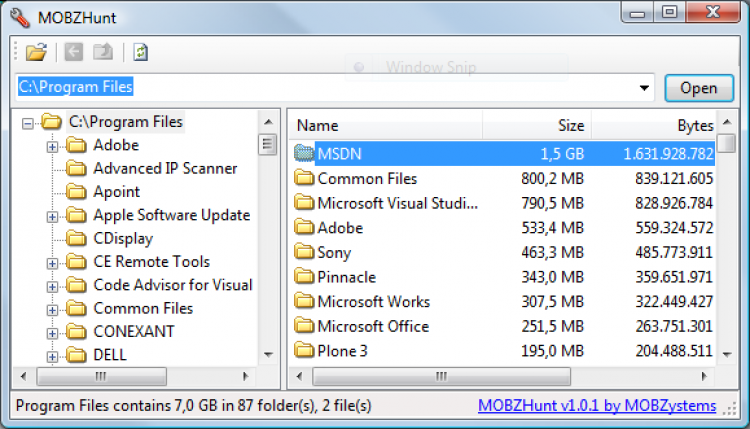Click the Sony folder icon in list

(x=304, y=252)
